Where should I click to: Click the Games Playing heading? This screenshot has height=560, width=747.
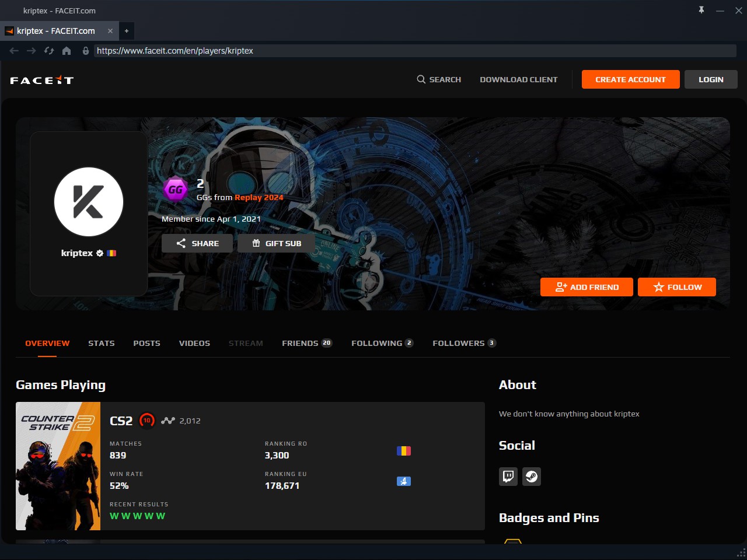pos(61,385)
